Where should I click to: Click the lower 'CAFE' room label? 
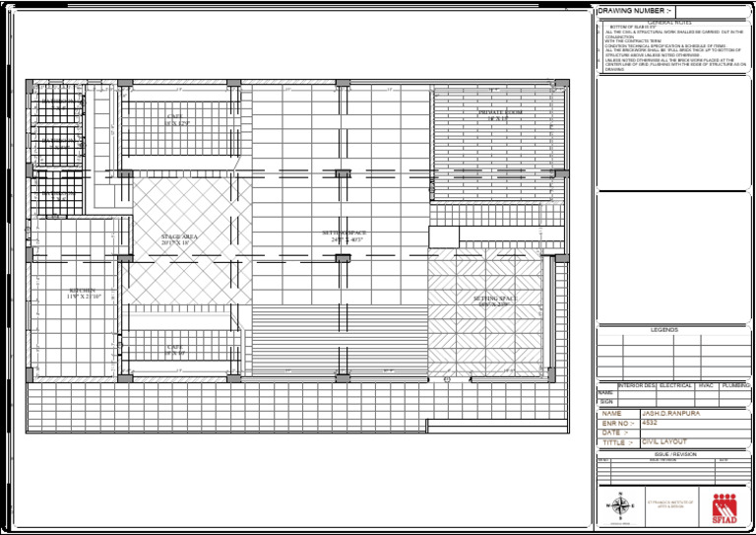click(174, 348)
